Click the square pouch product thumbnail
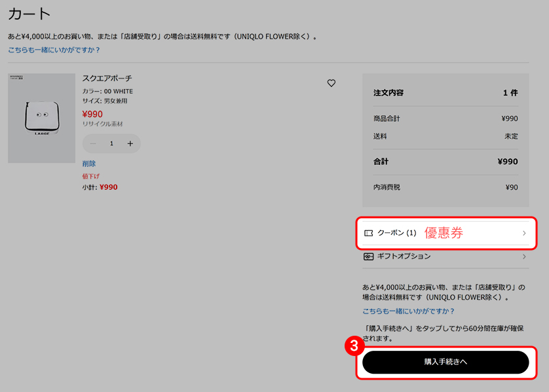Image resolution: width=549 pixels, height=392 pixels. 41,118
